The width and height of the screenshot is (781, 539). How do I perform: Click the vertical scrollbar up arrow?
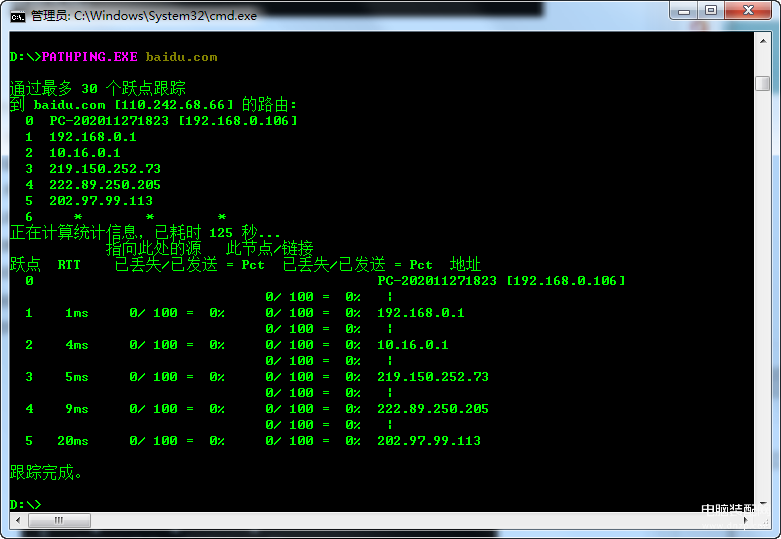[x=763, y=41]
